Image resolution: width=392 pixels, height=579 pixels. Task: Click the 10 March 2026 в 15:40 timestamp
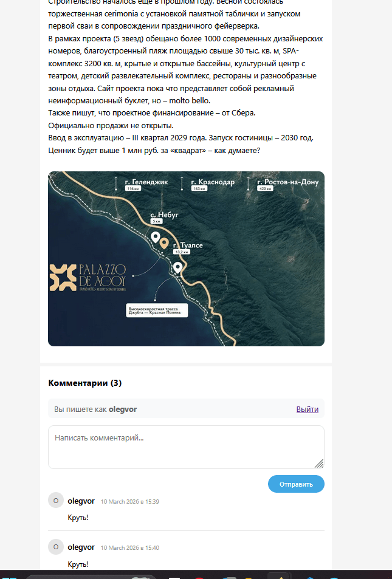pos(129,547)
